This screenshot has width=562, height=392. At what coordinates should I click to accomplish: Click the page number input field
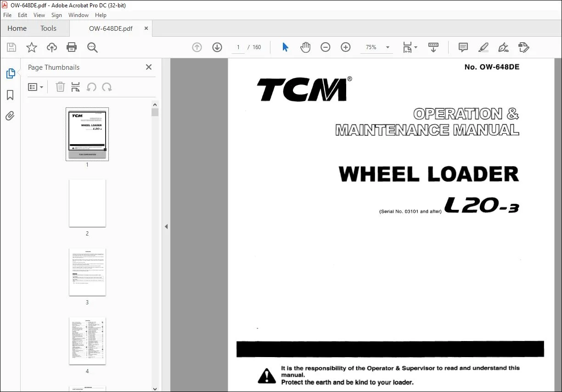coord(238,47)
